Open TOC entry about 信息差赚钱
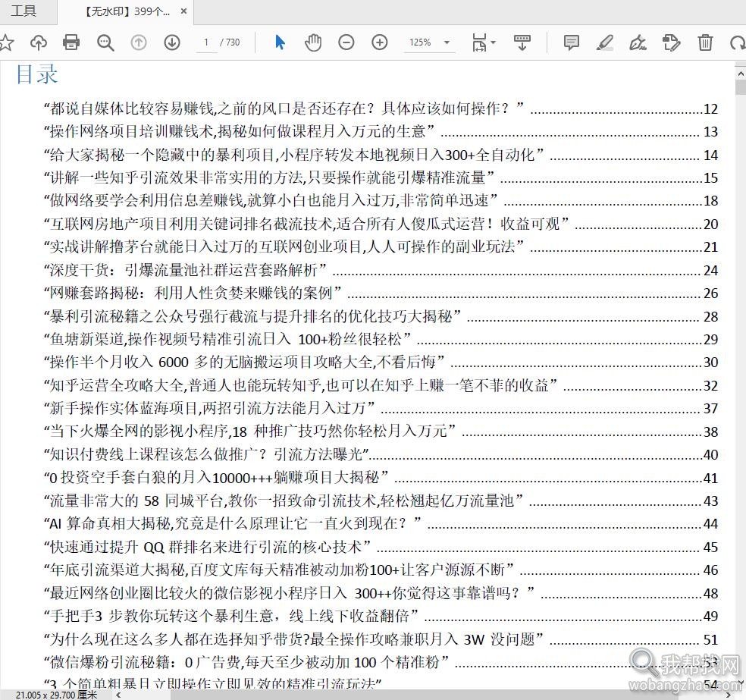The height and width of the screenshot is (700, 746). 381,200
